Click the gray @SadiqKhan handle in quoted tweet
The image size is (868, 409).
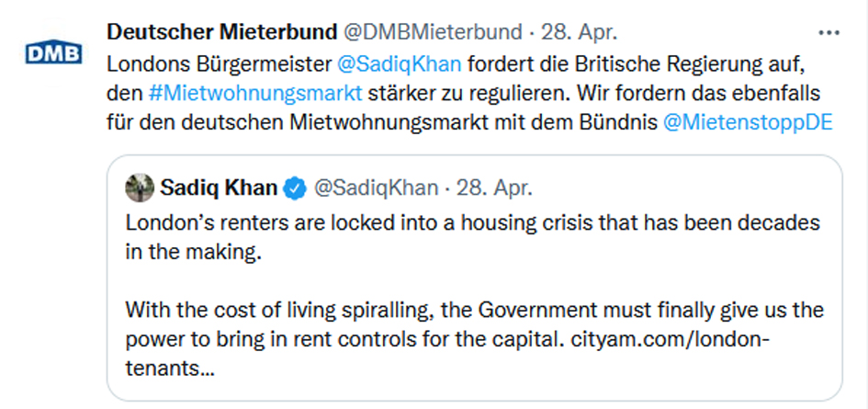pyautogui.click(x=377, y=188)
